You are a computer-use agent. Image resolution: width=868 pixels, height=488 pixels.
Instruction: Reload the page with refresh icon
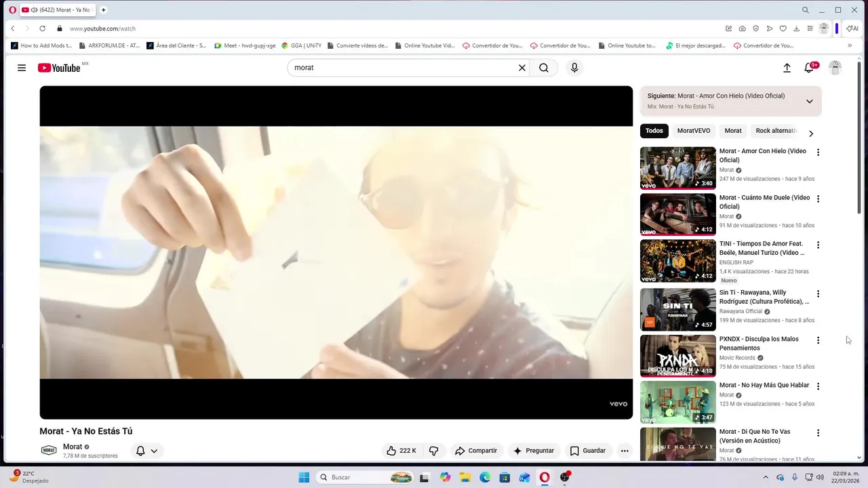point(42,28)
